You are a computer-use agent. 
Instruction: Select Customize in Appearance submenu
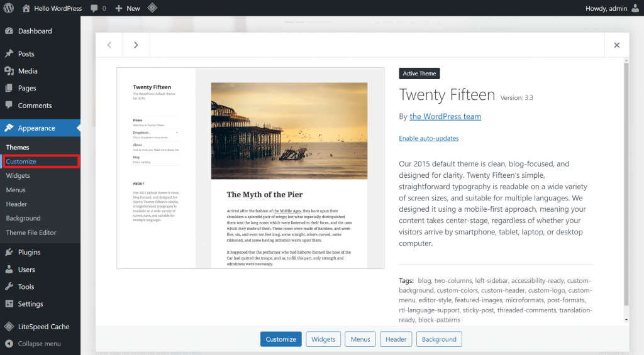[x=21, y=161]
